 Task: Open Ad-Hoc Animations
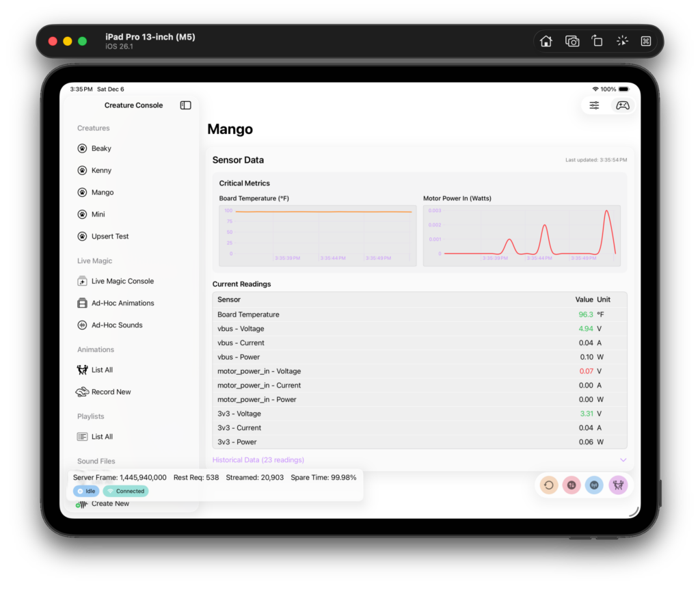click(122, 303)
